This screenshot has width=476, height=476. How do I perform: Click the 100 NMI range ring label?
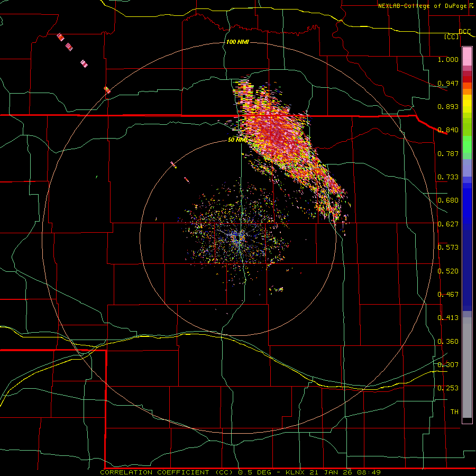[x=237, y=42]
